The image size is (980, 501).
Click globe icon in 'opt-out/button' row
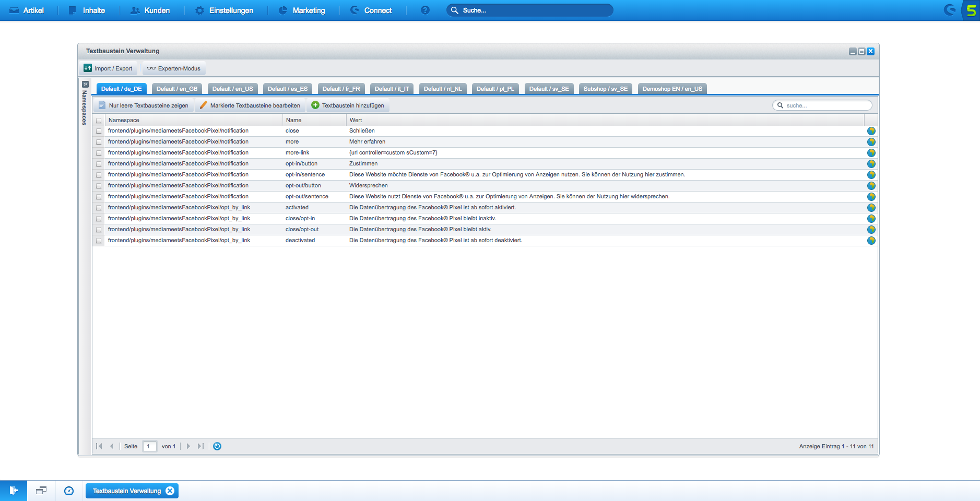pos(871,186)
